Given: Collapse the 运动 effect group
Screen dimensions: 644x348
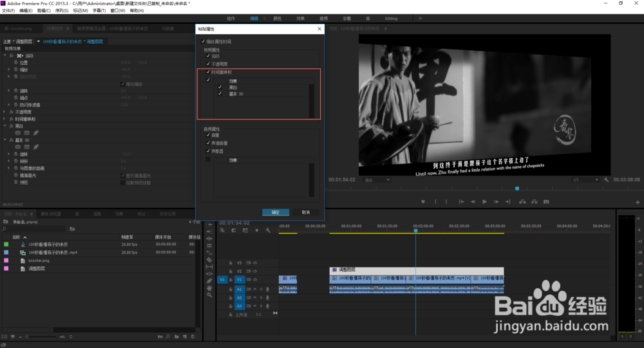Looking at the screenshot, I should click(x=5, y=55).
